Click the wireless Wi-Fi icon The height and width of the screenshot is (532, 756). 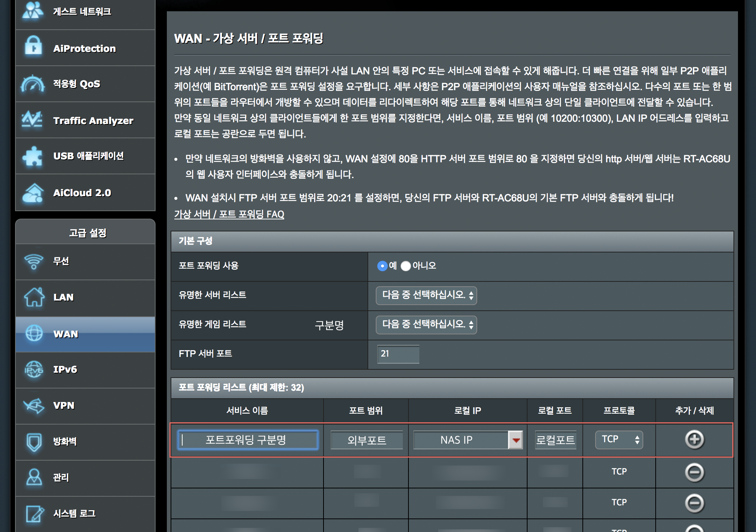[x=34, y=261]
